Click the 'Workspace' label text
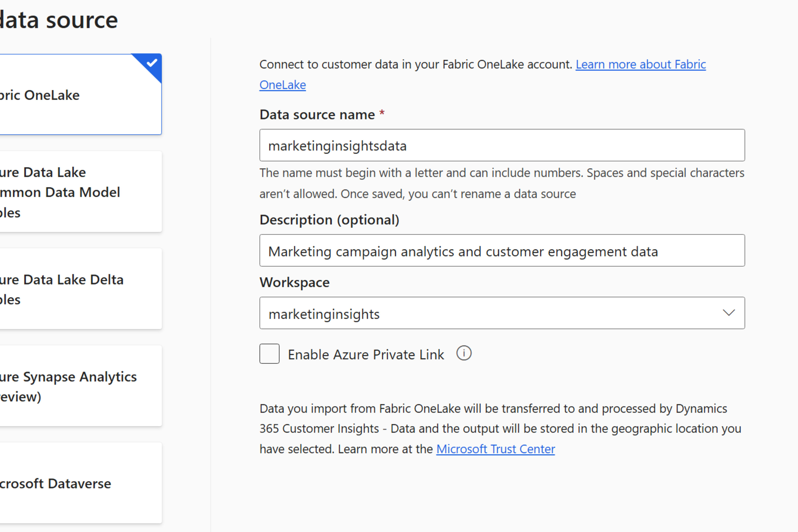The image size is (798, 532). pyautogui.click(x=294, y=282)
